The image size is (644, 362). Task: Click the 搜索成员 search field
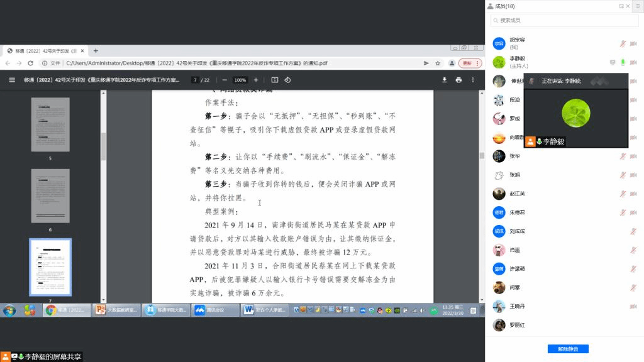[x=566, y=21]
